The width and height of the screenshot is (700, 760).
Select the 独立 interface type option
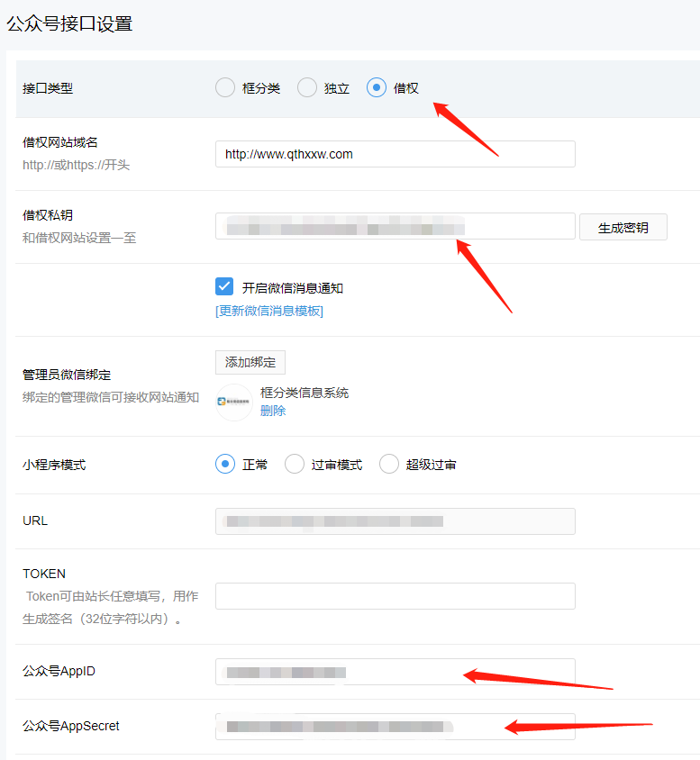(307, 88)
